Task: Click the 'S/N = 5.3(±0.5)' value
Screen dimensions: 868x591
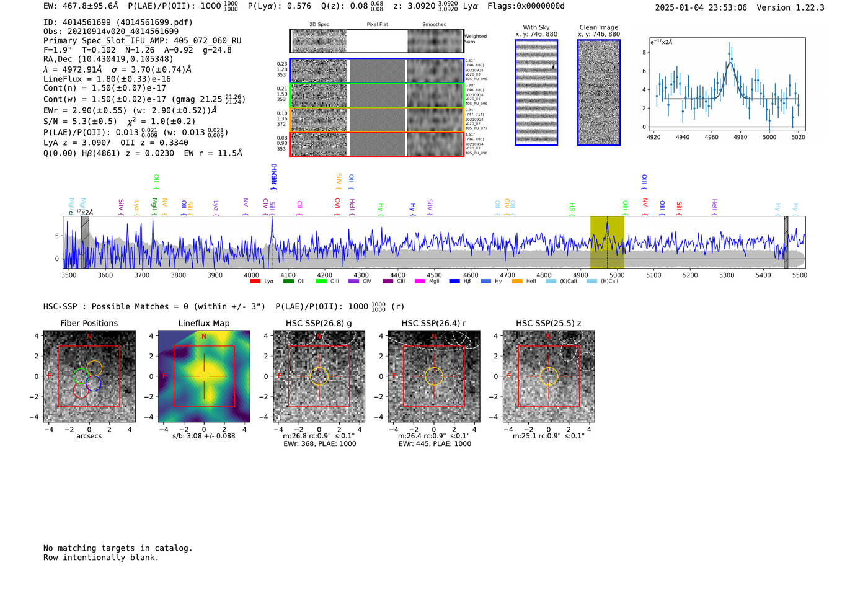Action: tap(80, 122)
